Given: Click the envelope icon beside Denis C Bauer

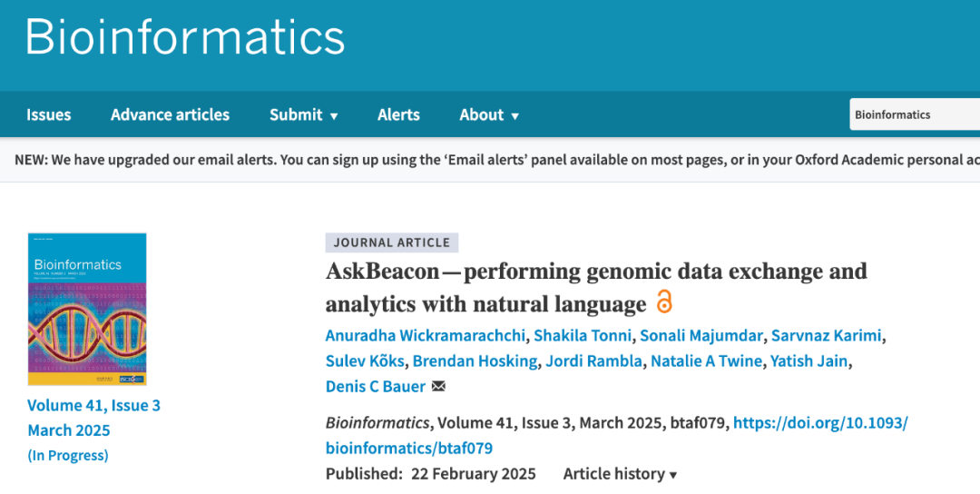Looking at the screenshot, I should point(439,387).
